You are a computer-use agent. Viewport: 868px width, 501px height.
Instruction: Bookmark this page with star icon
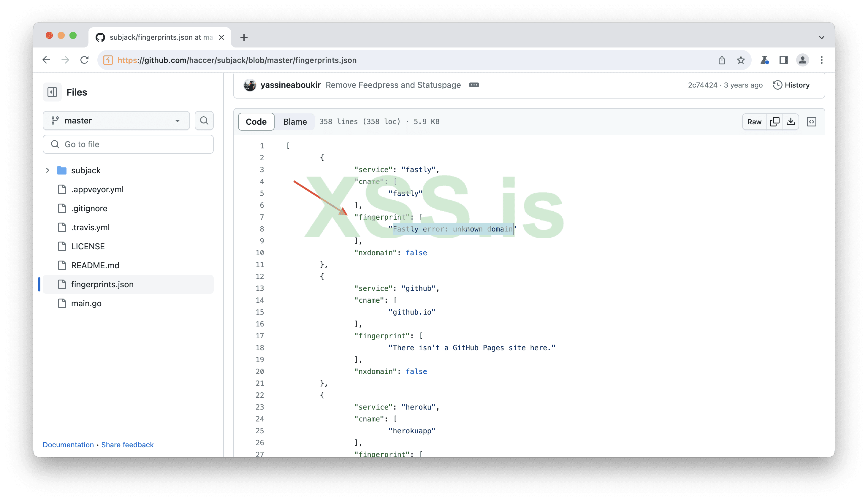click(741, 60)
